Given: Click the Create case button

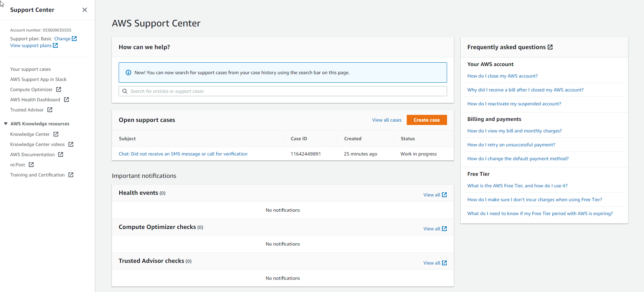Looking at the screenshot, I should [x=427, y=120].
